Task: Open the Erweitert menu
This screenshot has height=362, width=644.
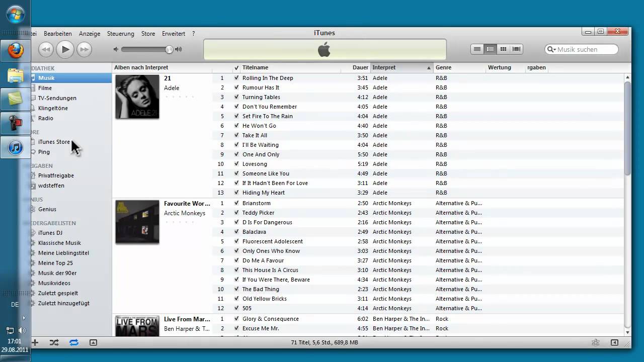Action: (x=174, y=34)
